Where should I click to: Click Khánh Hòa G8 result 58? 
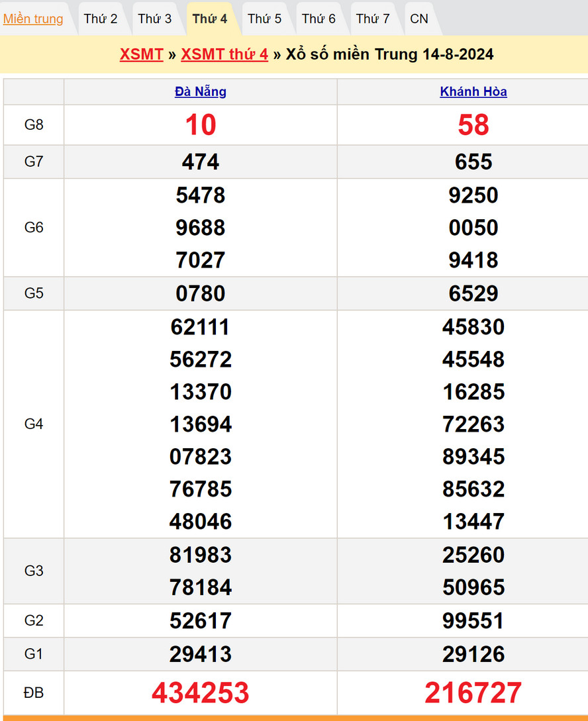click(473, 125)
